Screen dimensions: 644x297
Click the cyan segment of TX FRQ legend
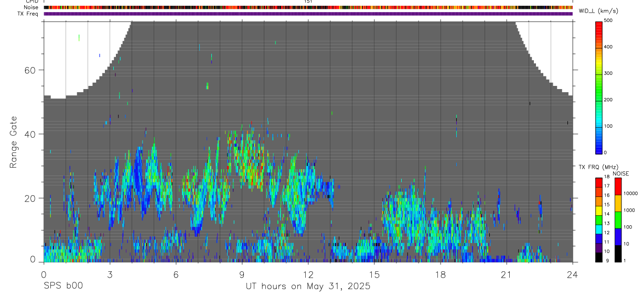click(599, 230)
